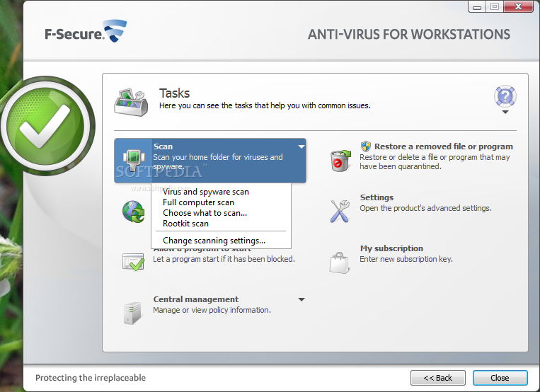Click the globe update icon

[134, 212]
